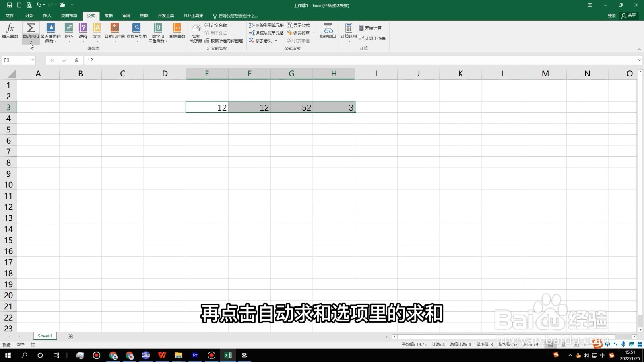
Task: Collapse the ribbon with the chevron
Action: [x=639, y=49]
